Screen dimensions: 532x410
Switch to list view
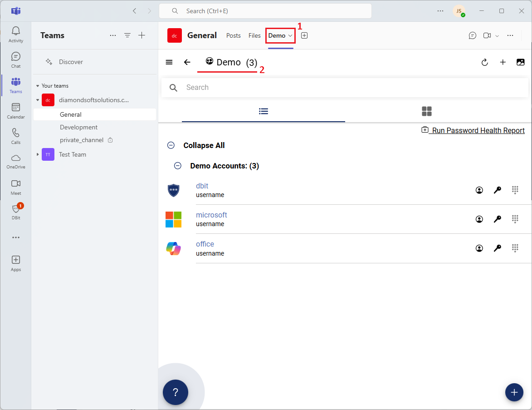click(264, 111)
